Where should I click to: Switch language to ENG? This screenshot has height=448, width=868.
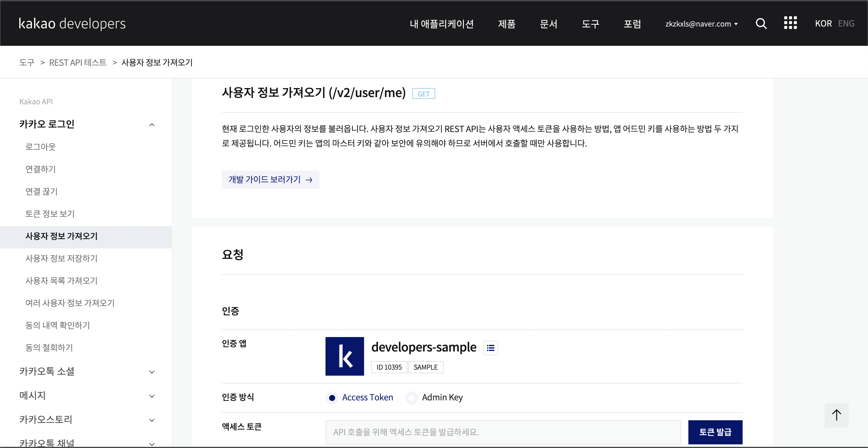coord(846,24)
